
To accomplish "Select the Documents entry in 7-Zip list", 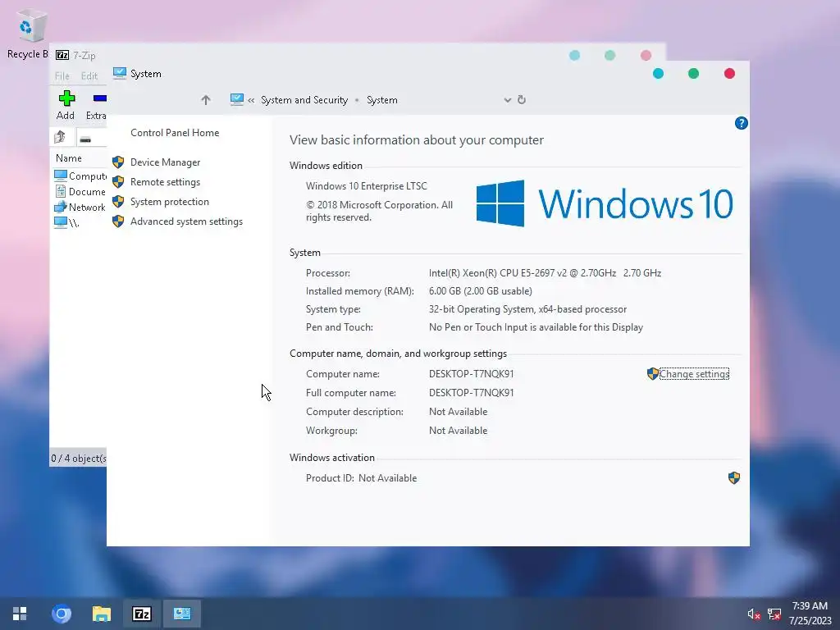I will (80, 192).
